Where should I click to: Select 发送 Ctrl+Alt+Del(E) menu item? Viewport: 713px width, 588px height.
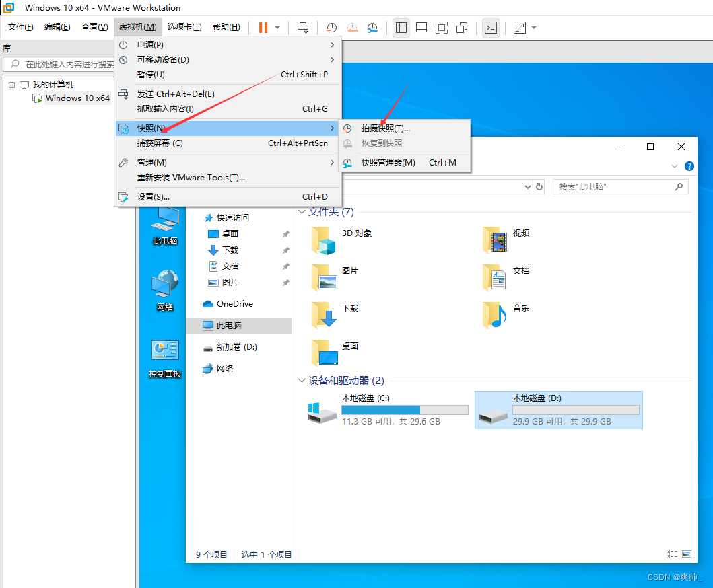(228, 94)
